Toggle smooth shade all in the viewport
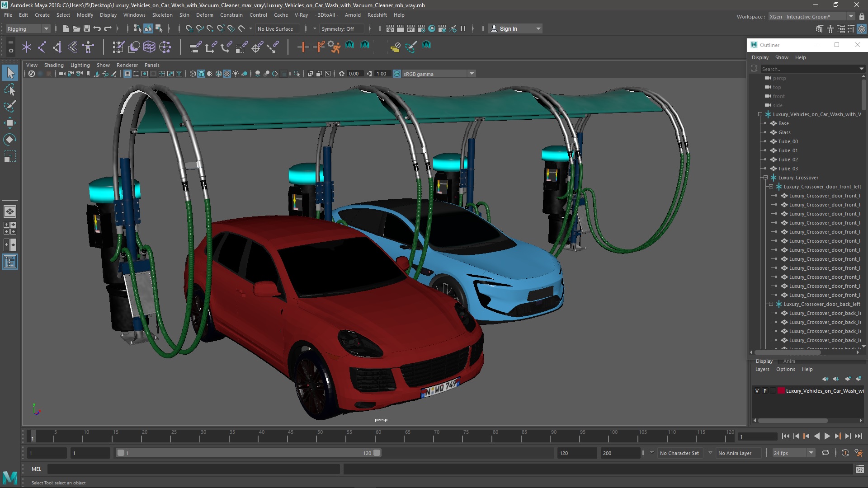Viewport: 868px width, 488px height. point(201,74)
